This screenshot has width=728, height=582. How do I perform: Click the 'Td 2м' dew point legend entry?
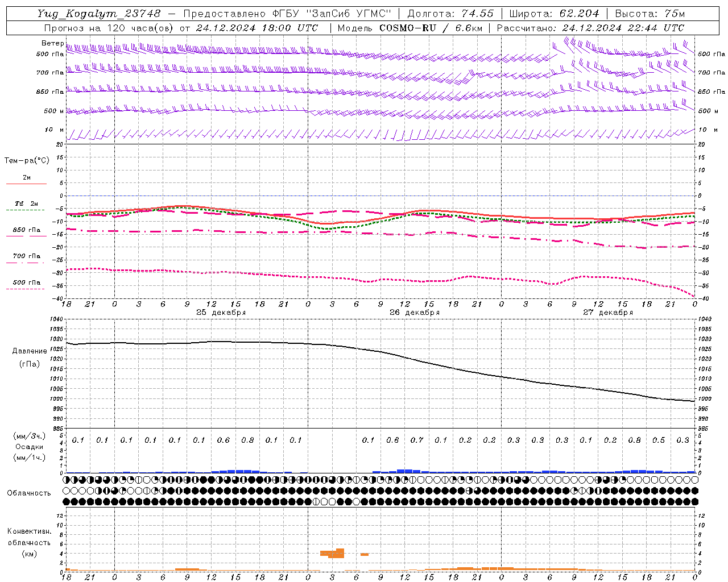tap(26, 203)
